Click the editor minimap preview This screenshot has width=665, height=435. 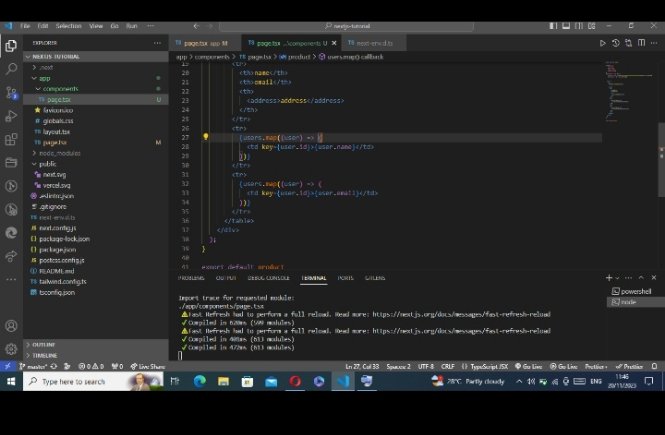point(629,91)
